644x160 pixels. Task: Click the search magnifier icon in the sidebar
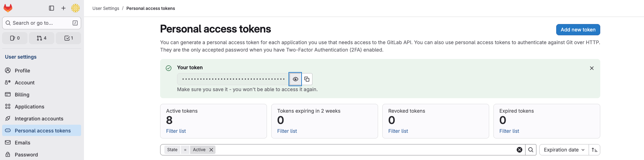[8, 23]
